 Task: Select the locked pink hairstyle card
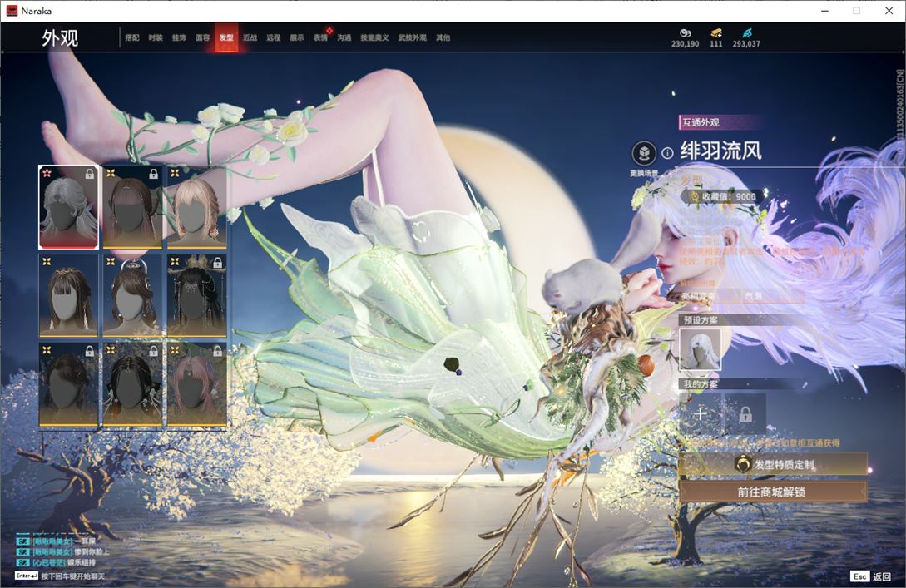tap(196, 384)
